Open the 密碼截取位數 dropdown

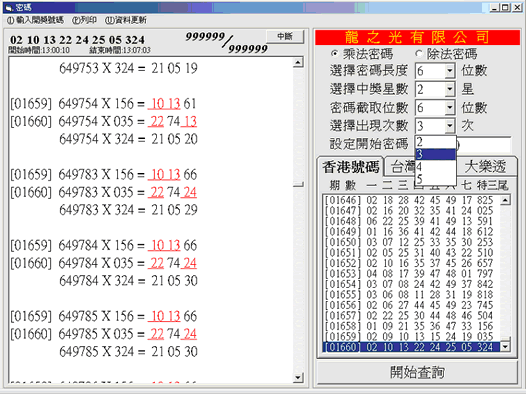450,108
